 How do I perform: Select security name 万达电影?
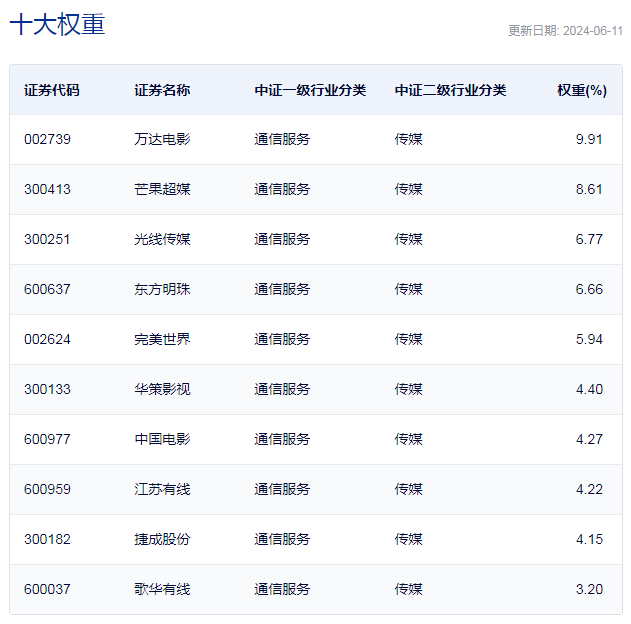point(162,139)
